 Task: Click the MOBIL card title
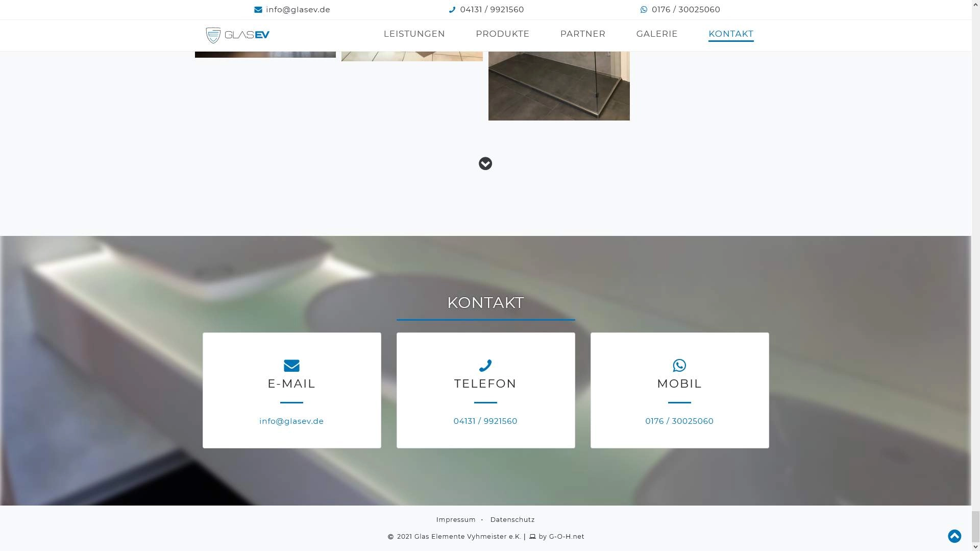pos(679,384)
